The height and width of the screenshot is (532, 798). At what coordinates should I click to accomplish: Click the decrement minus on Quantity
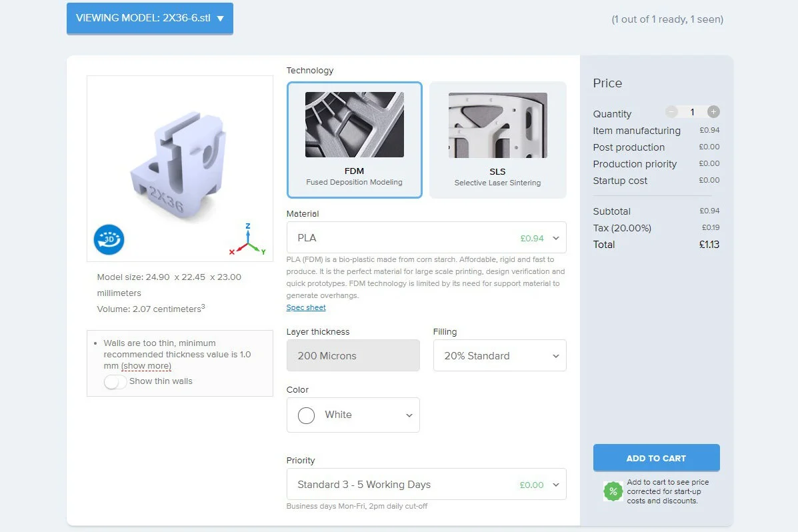[x=671, y=111]
